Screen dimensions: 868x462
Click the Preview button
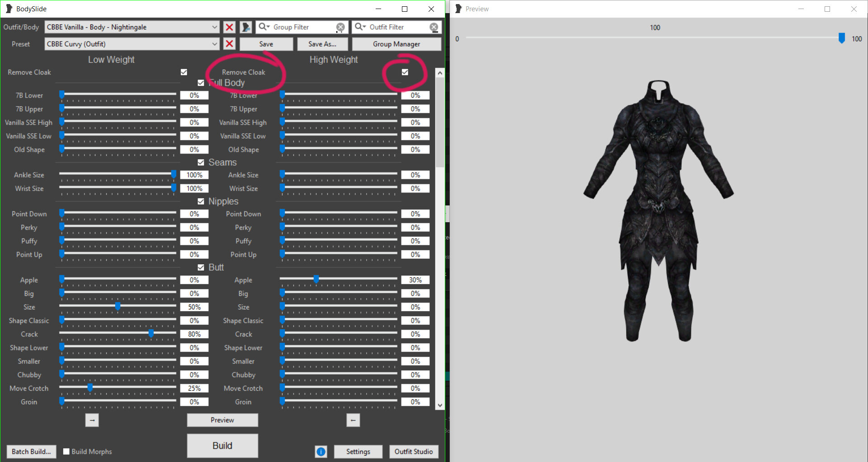click(222, 420)
